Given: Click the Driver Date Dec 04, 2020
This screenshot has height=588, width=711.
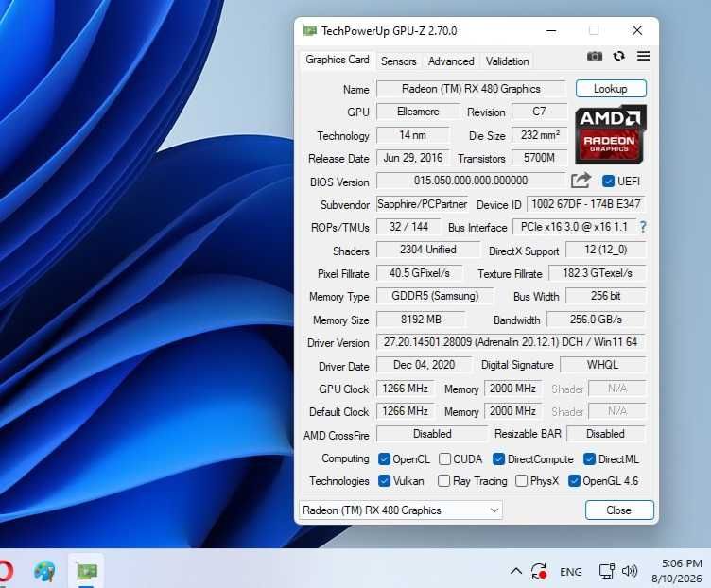Looking at the screenshot, I should click(x=424, y=365).
